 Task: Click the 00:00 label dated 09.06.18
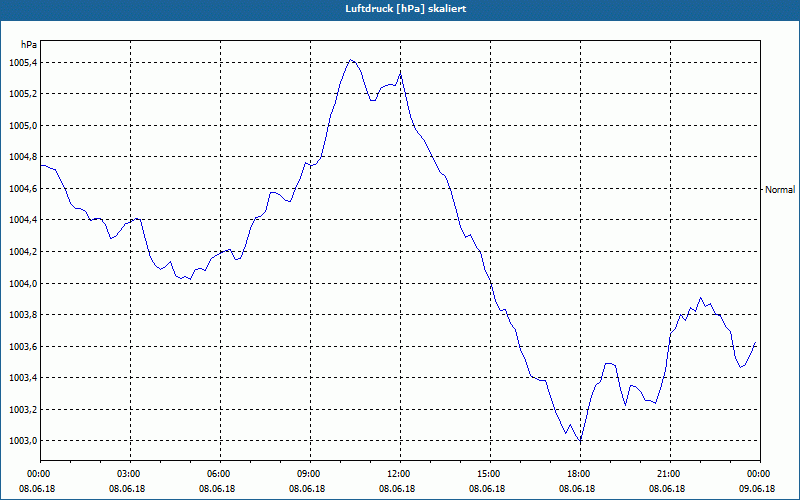pyautogui.click(x=757, y=473)
